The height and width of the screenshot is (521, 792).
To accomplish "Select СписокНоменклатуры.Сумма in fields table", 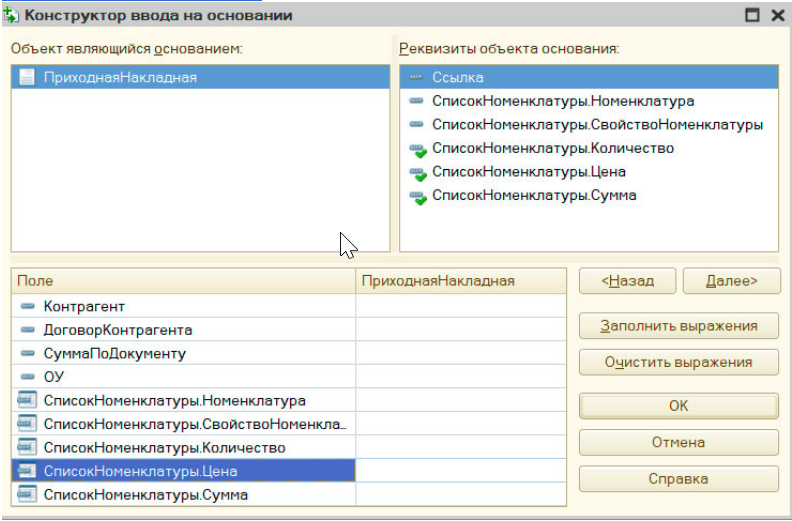I will (184, 494).
